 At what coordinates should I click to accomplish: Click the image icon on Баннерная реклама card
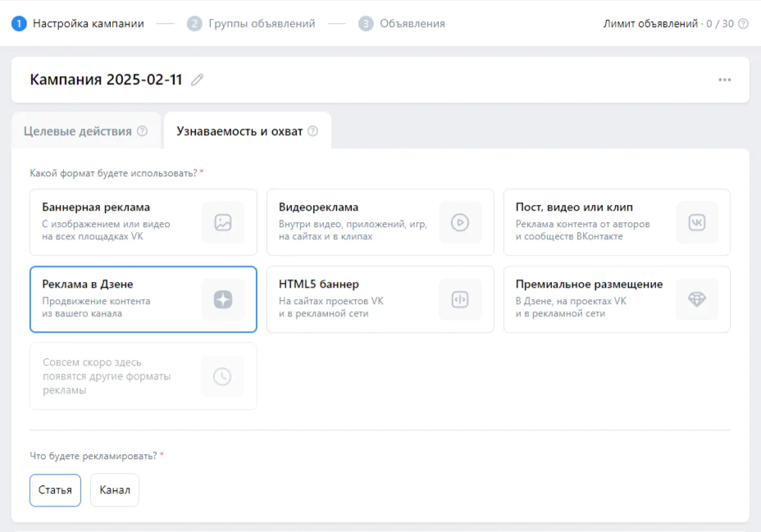click(223, 223)
